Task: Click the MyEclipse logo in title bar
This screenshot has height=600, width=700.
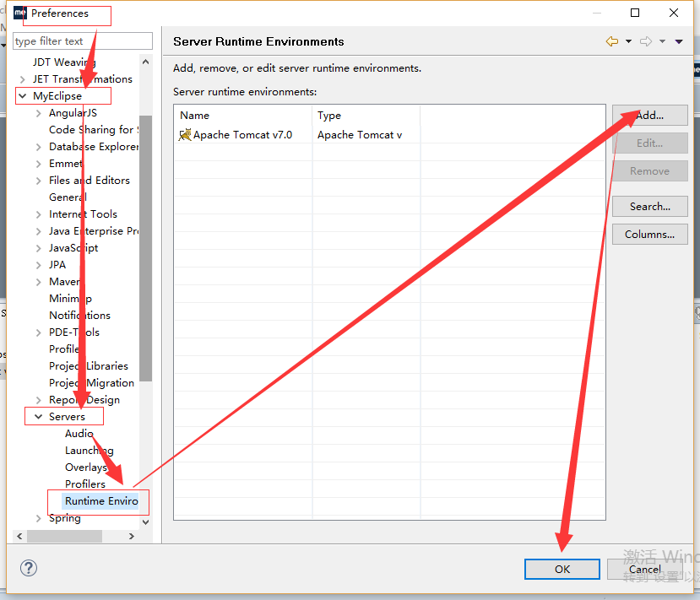Action: coord(20,14)
